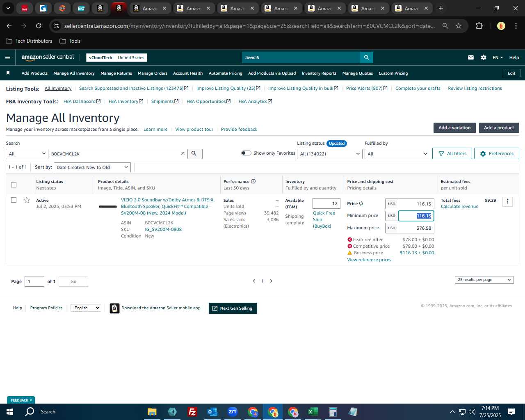
Task: Click the price refresh sync icon
Action: 361,203
